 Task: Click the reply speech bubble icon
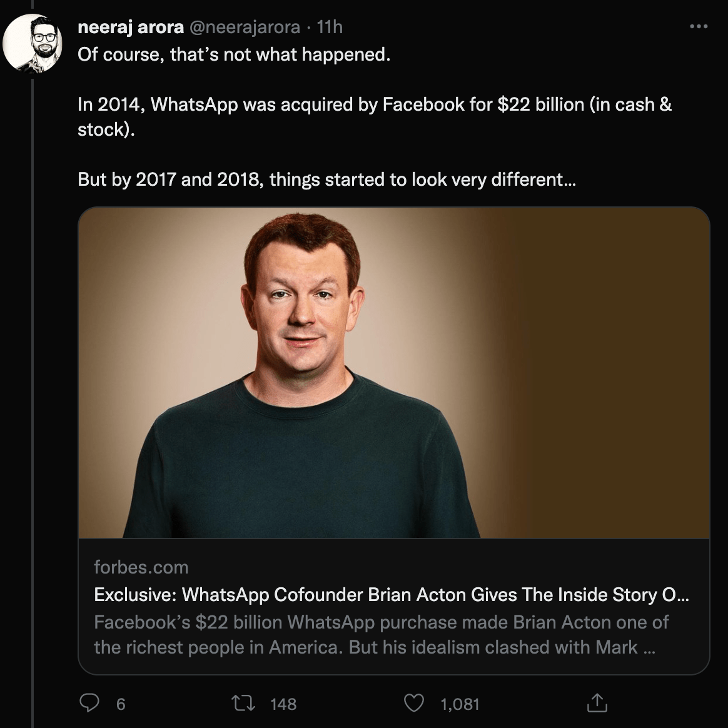89,703
